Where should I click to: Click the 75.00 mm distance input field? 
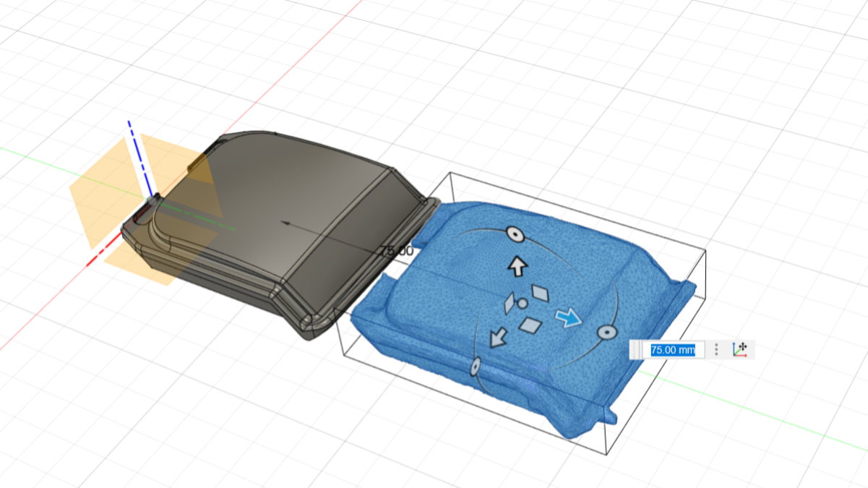(673, 350)
